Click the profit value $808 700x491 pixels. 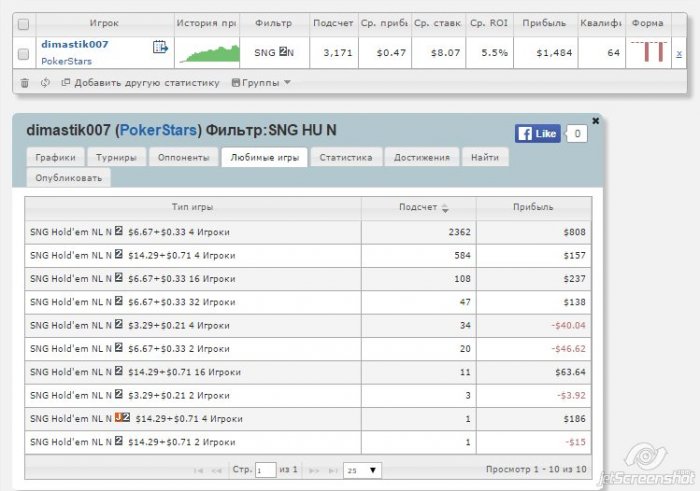pos(575,232)
